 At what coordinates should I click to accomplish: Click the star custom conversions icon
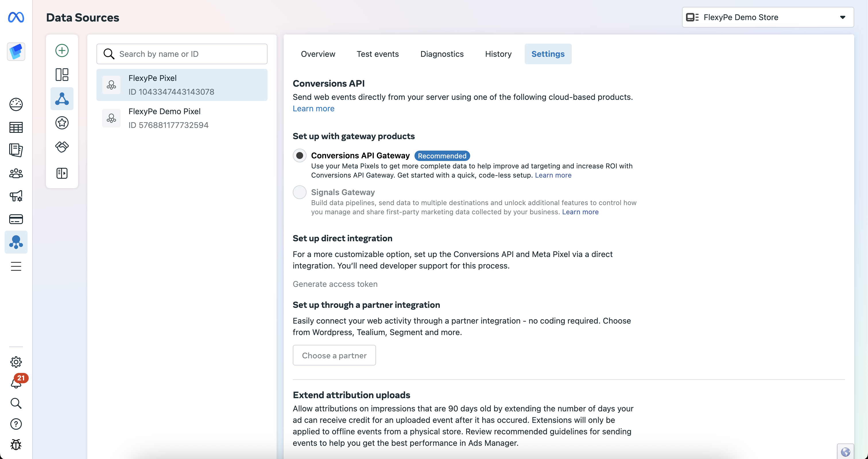pyautogui.click(x=62, y=122)
